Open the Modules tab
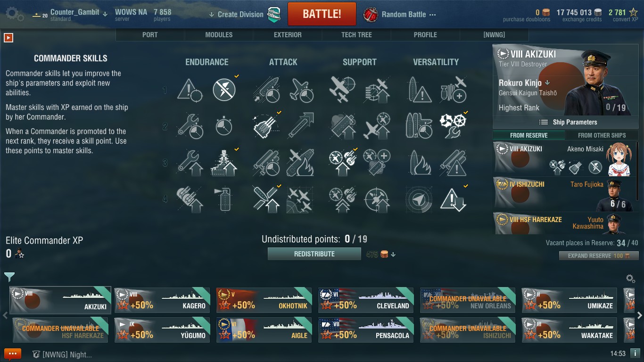The image size is (644, 362). [219, 35]
